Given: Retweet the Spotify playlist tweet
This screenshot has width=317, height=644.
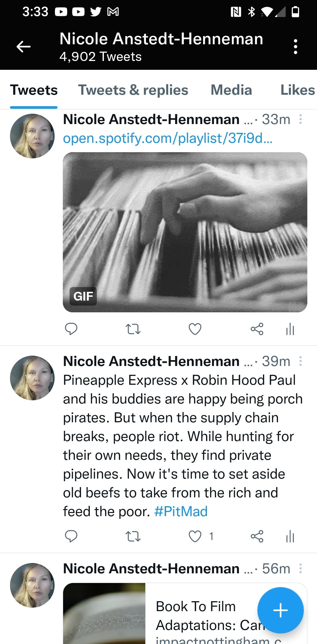Looking at the screenshot, I should [x=133, y=329].
